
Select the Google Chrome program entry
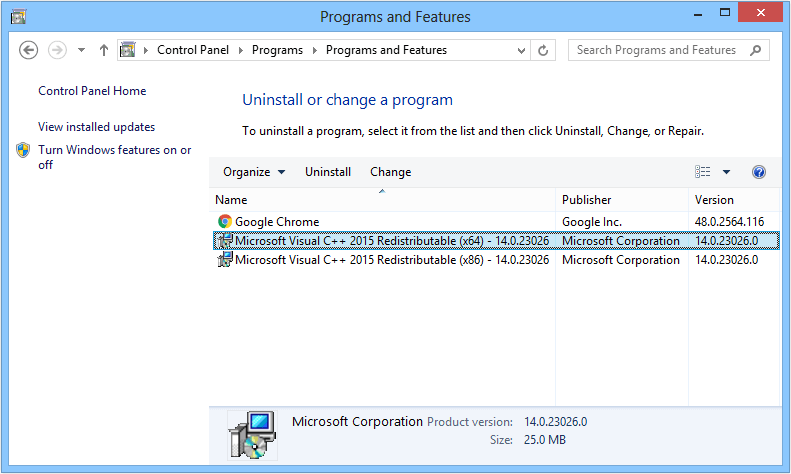[x=496, y=221]
